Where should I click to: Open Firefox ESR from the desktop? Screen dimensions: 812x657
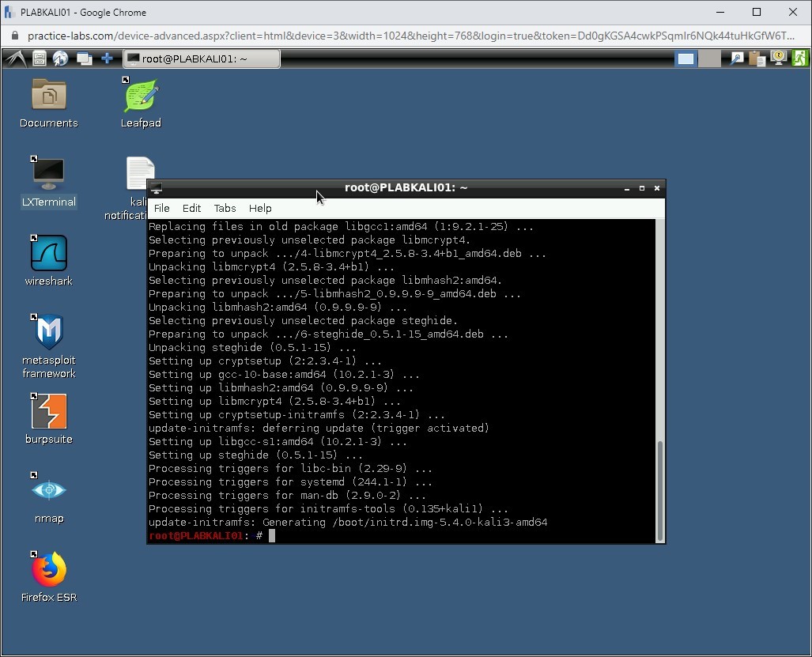[x=49, y=571]
